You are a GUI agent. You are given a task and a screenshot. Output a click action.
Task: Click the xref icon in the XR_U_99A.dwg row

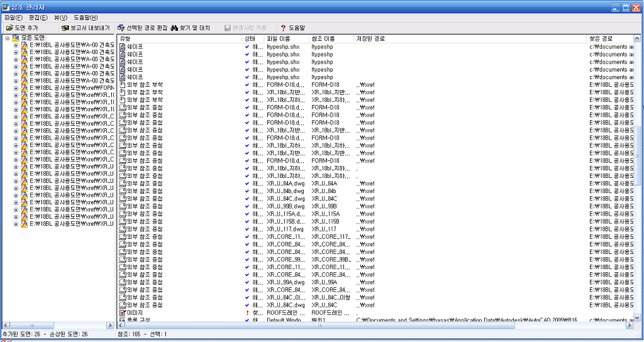123,282
